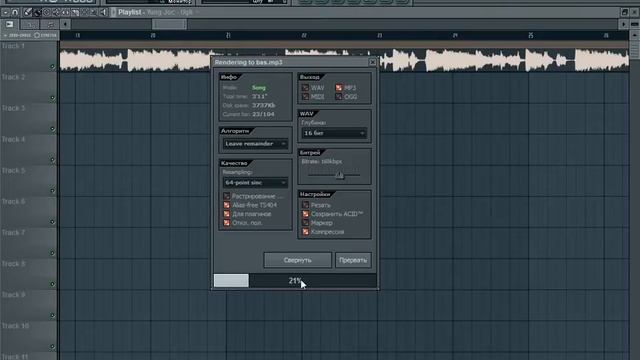
Task: Click bar 24 on the timeline ruler
Action: [455, 36]
